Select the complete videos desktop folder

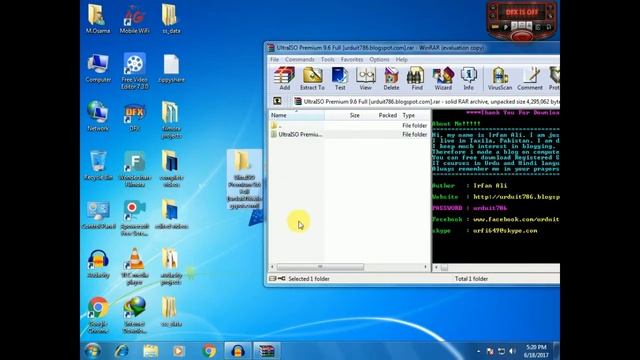pos(171,169)
